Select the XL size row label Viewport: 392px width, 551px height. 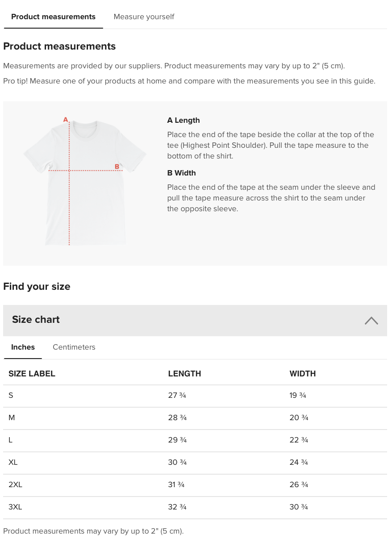click(13, 463)
